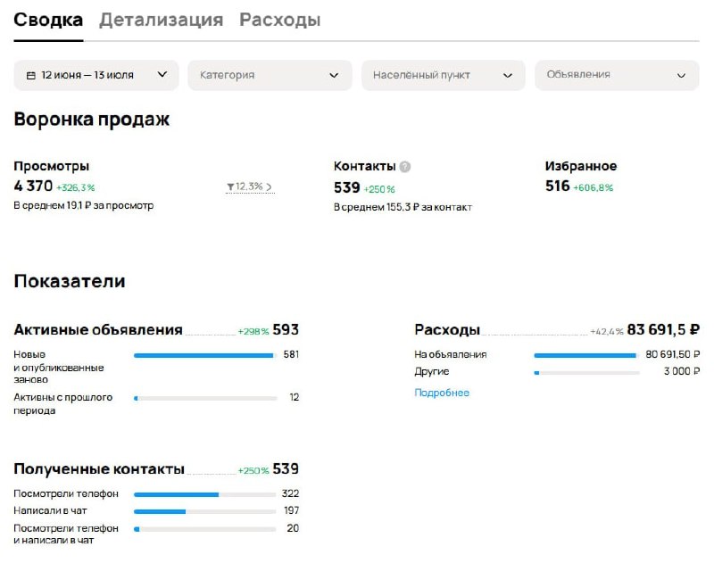Open the Населённый пункт dropdown
This screenshot has width=714, height=588.
(443, 75)
